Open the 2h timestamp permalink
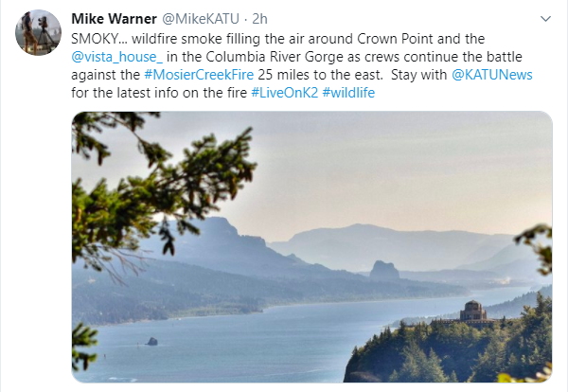568x392 pixels. pyautogui.click(x=259, y=19)
